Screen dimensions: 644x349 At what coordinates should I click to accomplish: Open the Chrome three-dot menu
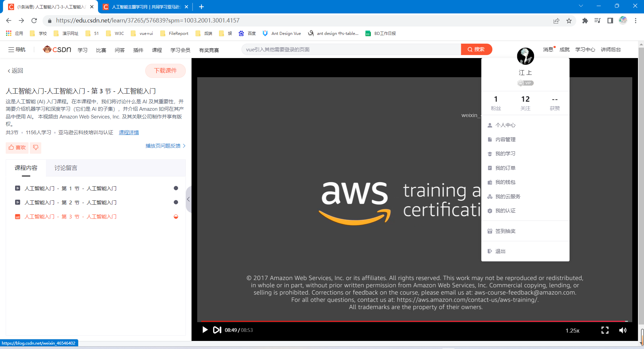click(x=636, y=21)
